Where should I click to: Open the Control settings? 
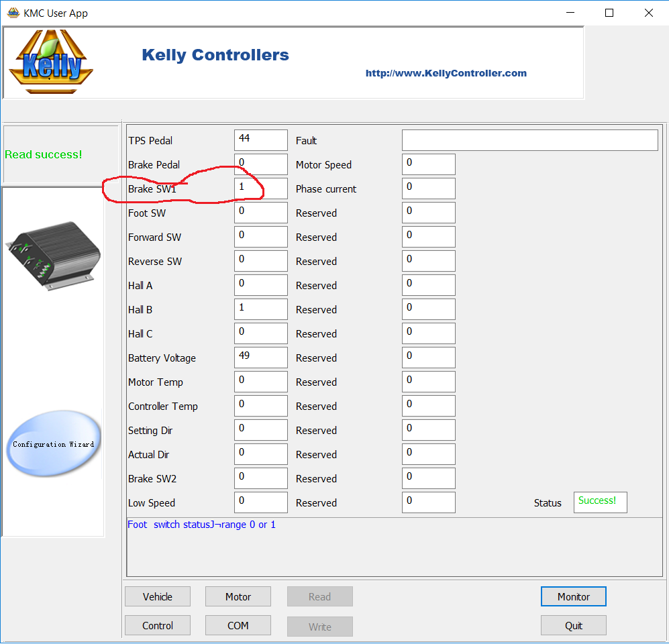click(158, 626)
